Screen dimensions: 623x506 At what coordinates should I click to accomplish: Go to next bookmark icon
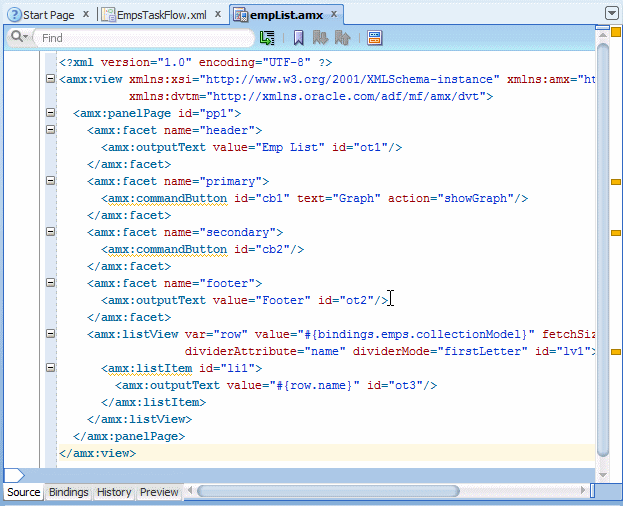click(320, 38)
